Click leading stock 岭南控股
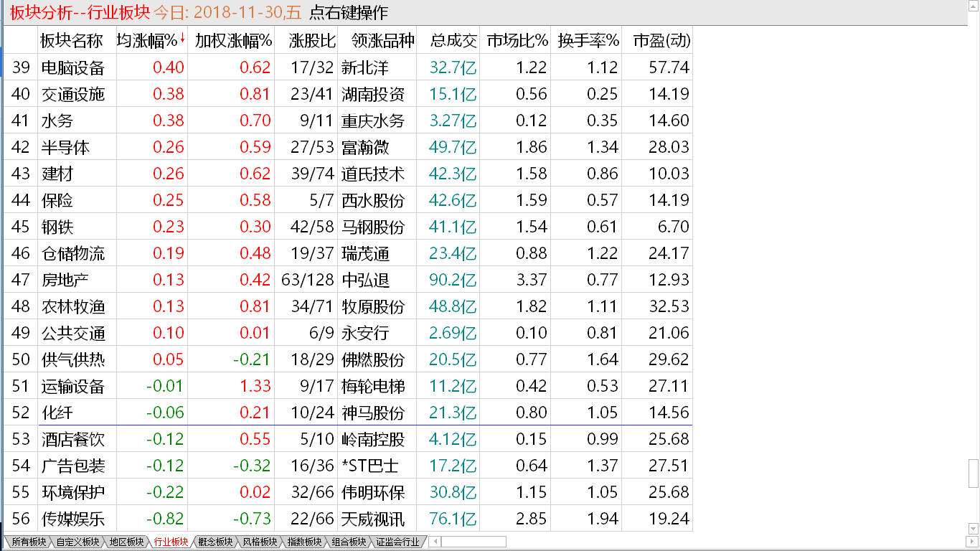This screenshot has width=980, height=551. click(372, 439)
